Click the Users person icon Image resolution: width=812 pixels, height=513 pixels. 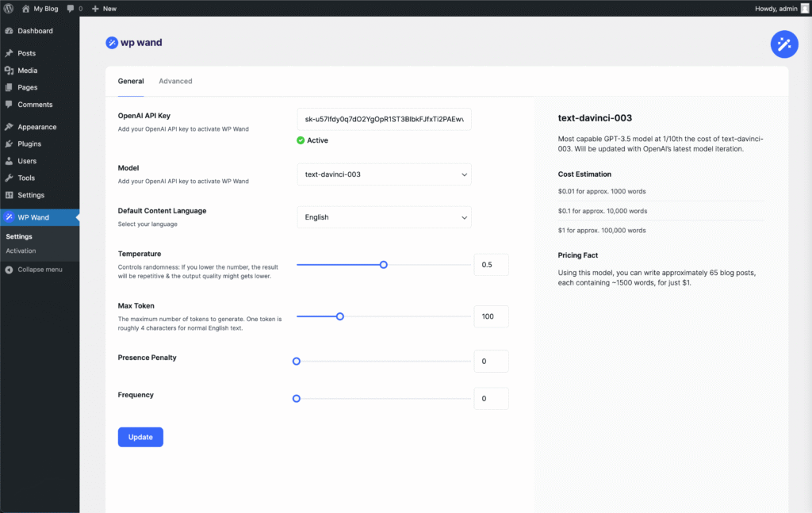tap(9, 160)
